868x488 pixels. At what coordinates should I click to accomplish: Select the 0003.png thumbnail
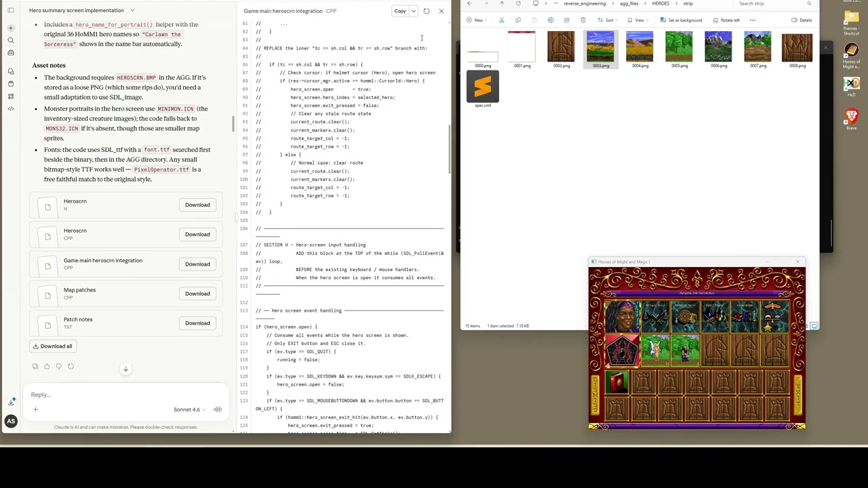pos(600,49)
